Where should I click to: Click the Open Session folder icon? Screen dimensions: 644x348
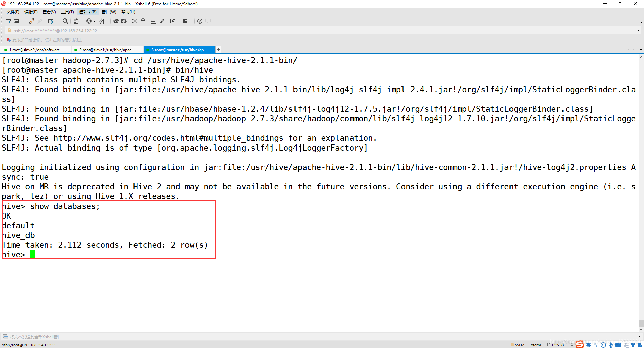[x=16, y=21]
